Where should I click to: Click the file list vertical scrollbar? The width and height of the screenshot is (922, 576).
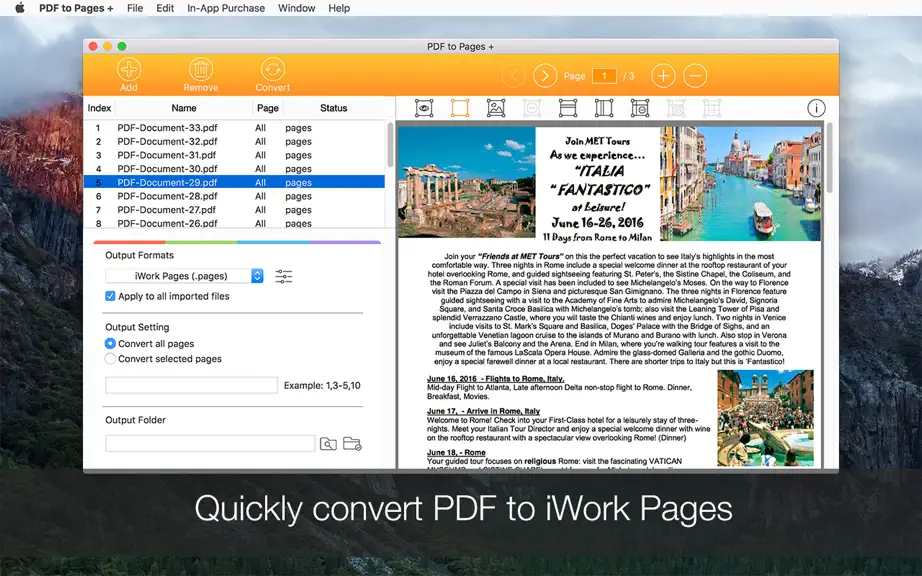click(390, 145)
